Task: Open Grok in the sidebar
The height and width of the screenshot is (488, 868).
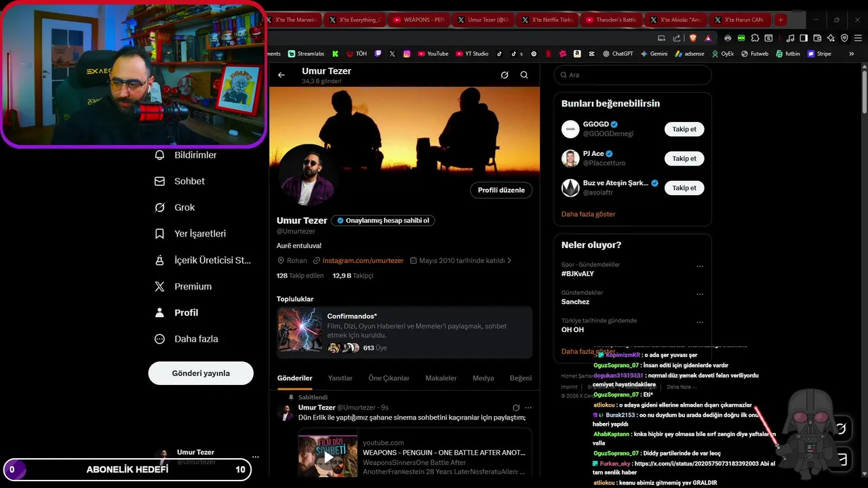Action: (175, 207)
